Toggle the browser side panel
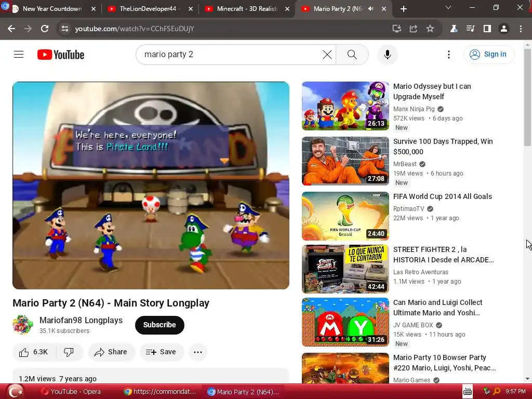 click(487, 29)
